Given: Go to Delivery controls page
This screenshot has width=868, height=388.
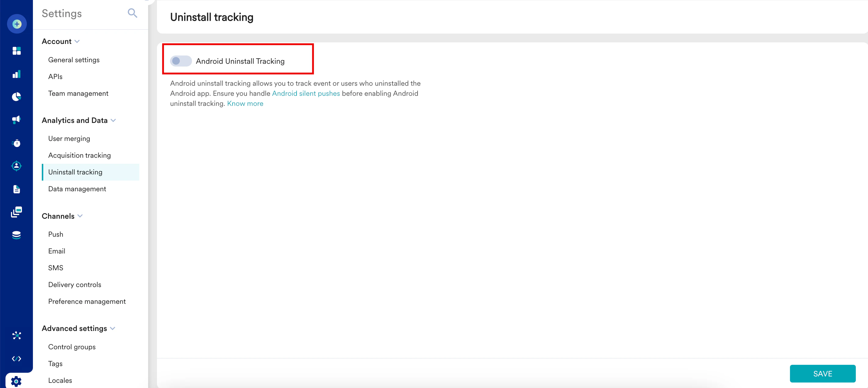Looking at the screenshot, I should [x=74, y=285].
